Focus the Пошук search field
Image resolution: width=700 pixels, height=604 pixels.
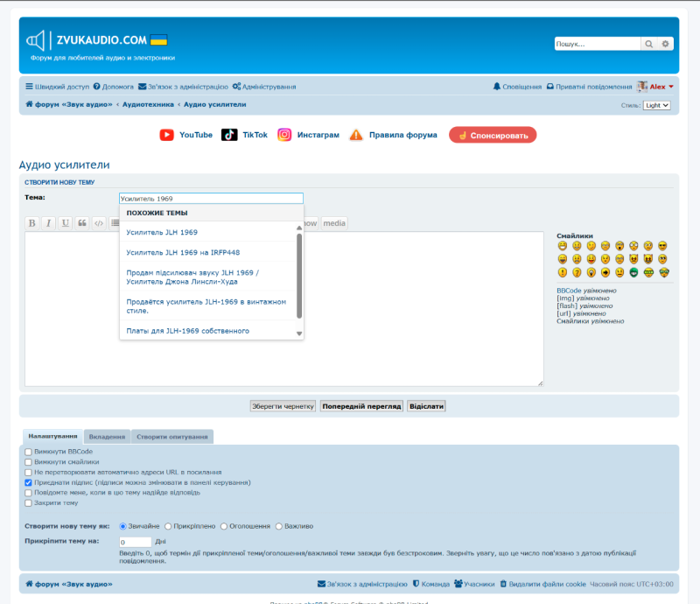click(x=598, y=44)
